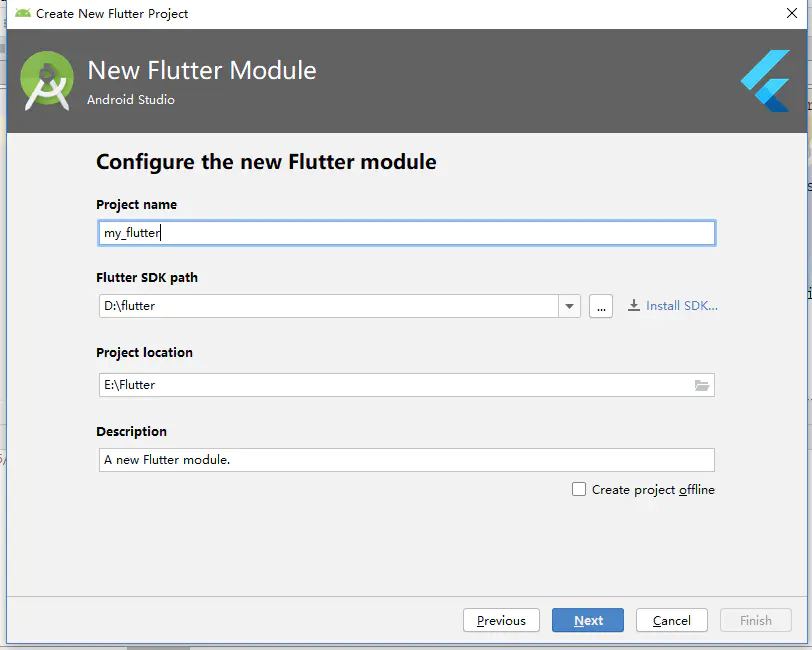The image size is (812, 650).
Task: Click the Flutter logo in header
Action: coord(765,81)
